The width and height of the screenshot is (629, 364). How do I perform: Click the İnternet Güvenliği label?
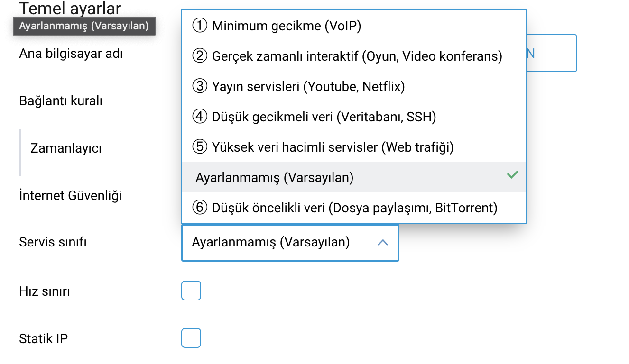70,195
